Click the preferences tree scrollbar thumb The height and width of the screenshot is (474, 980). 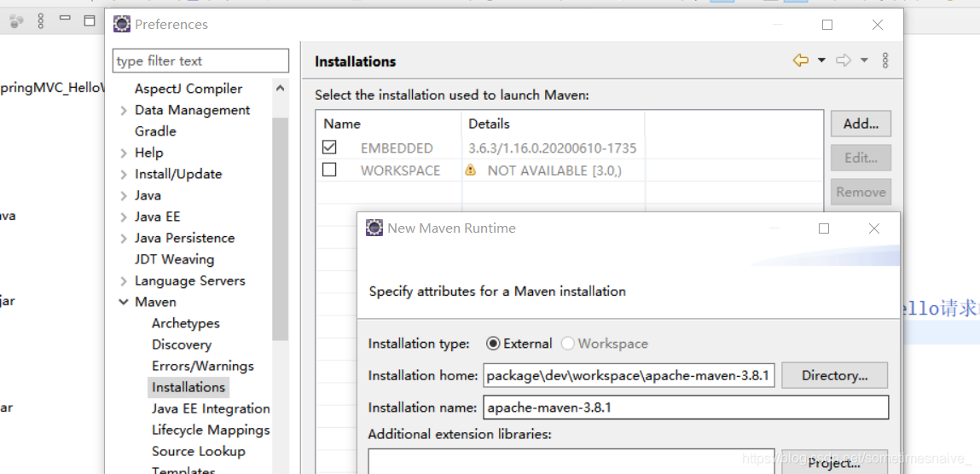click(x=280, y=228)
